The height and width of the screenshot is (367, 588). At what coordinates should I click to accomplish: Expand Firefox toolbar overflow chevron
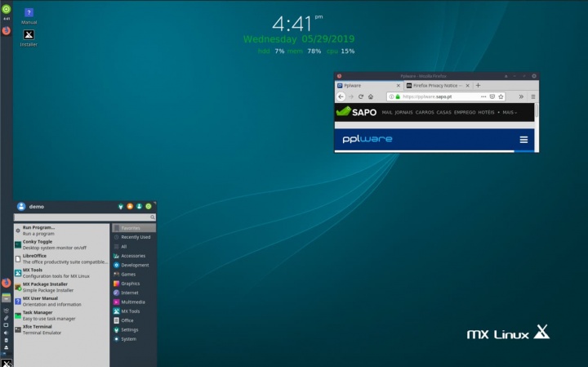point(521,96)
